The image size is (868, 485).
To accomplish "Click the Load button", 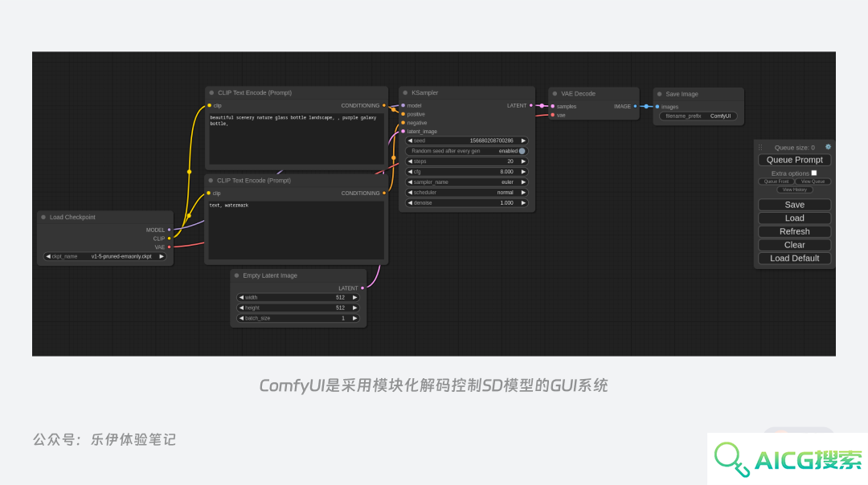I will point(794,218).
